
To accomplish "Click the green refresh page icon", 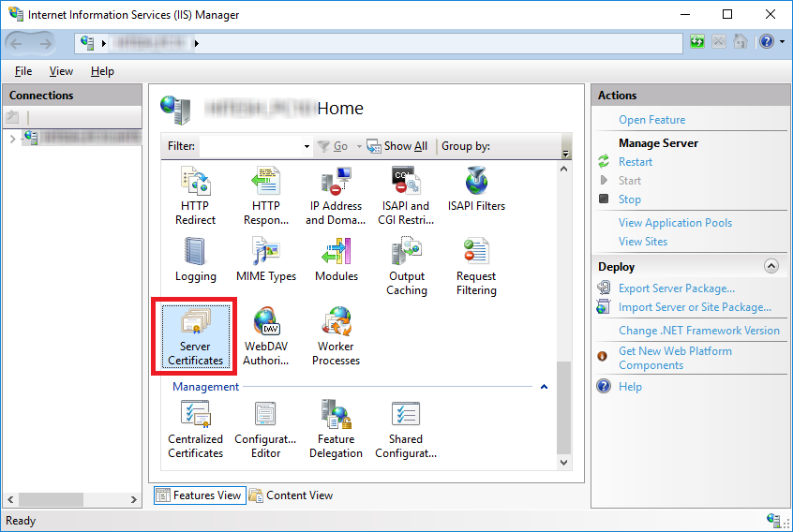I will pos(697,42).
